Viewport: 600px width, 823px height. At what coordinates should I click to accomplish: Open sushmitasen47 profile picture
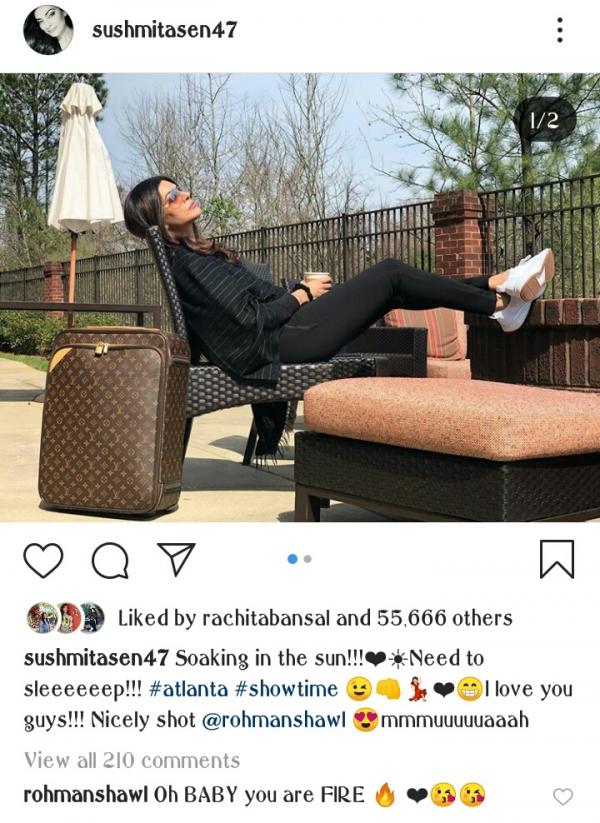click(48, 30)
